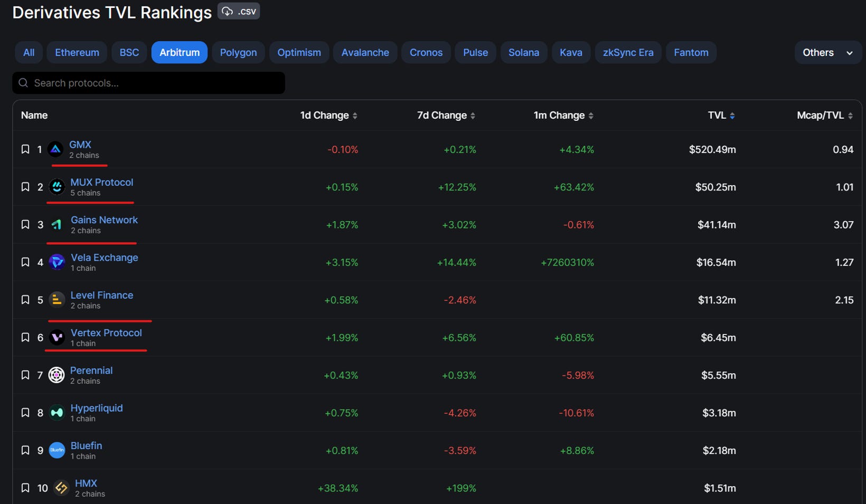Image resolution: width=866 pixels, height=504 pixels.
Task: Click Hyperliquid 1m change -10.61%
Action: click(576, 413)
